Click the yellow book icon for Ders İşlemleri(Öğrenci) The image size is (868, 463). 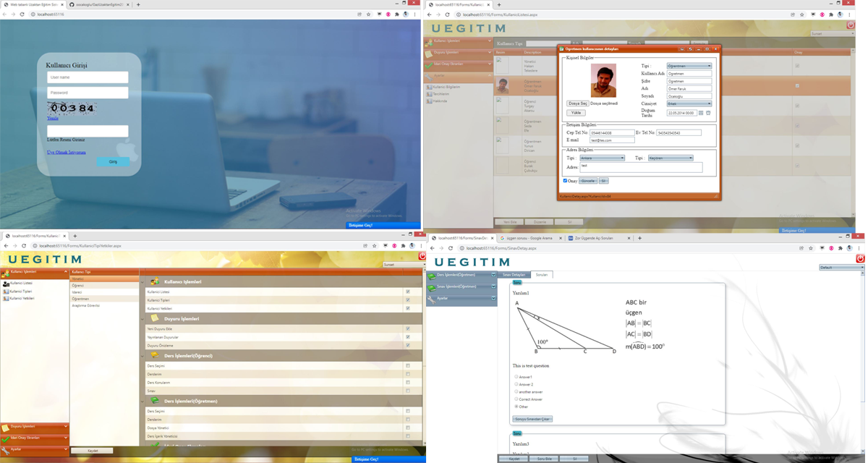[154, 354]
